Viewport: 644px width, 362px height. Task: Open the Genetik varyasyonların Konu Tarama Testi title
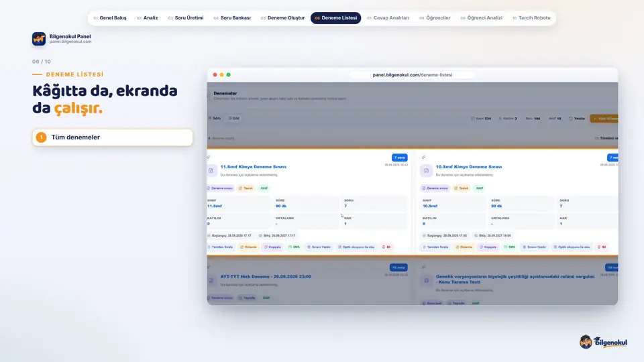click(515, 279)
